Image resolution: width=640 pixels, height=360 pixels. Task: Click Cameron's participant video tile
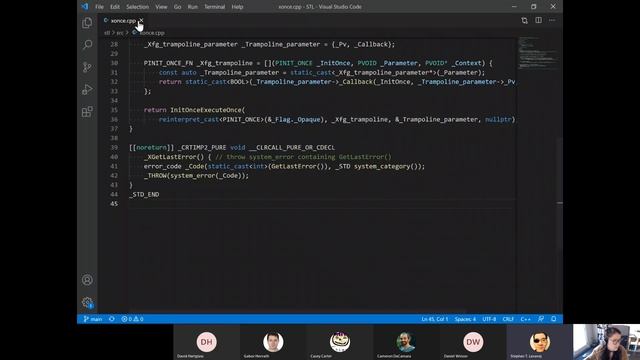pyautogui.click(x=406, y=342)
